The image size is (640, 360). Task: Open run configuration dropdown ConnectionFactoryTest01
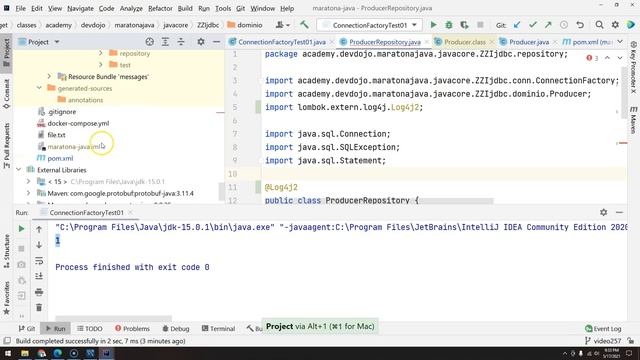coord(369,25)
